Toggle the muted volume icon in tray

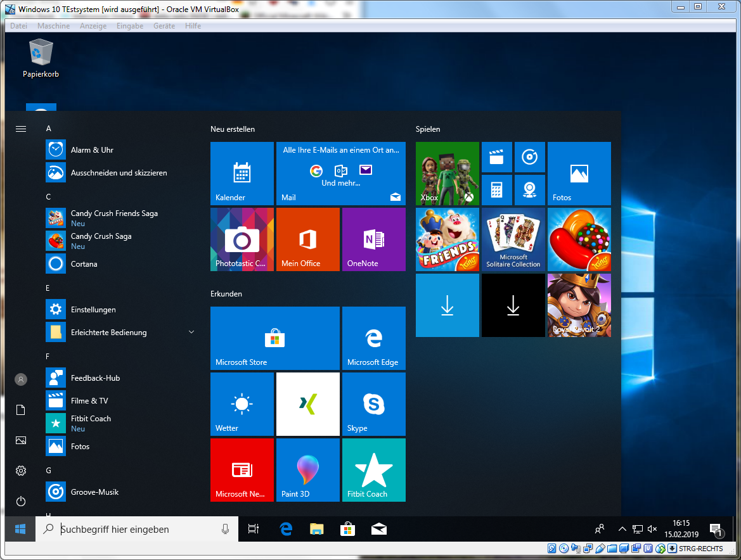(652, 529)
